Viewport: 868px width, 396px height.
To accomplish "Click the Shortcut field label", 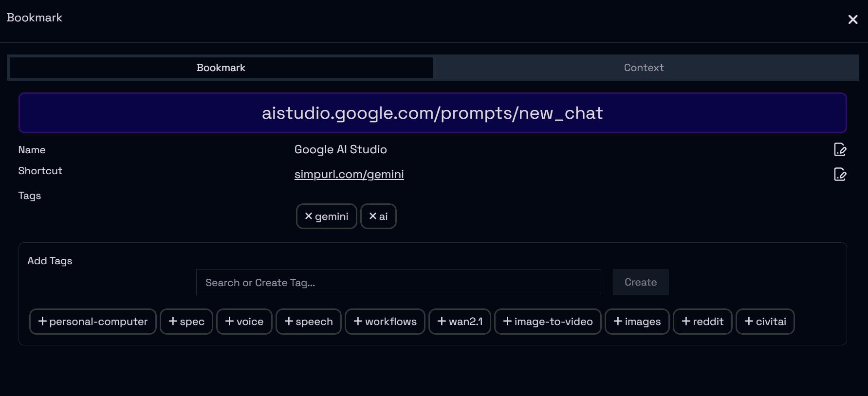I will click(40, 171).
